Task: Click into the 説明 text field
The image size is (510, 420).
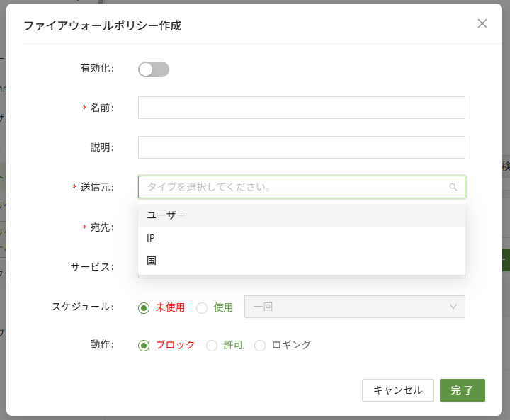Action: coord(301,147)
